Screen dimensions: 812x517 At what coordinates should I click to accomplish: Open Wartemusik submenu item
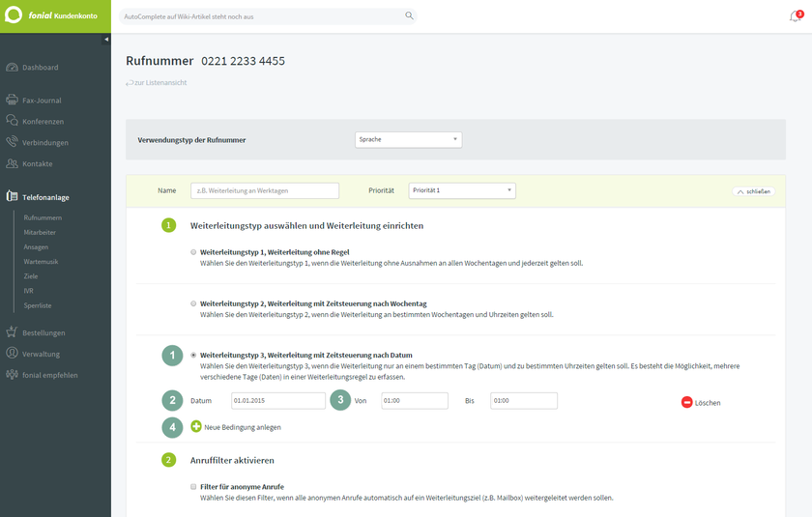click(x=42, y=261)
